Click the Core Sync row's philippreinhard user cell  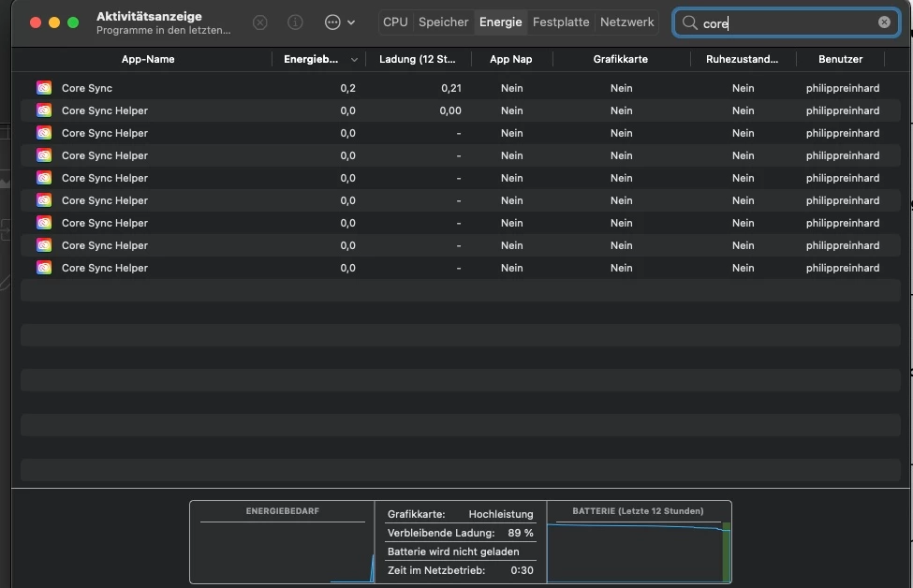[843, 88]
